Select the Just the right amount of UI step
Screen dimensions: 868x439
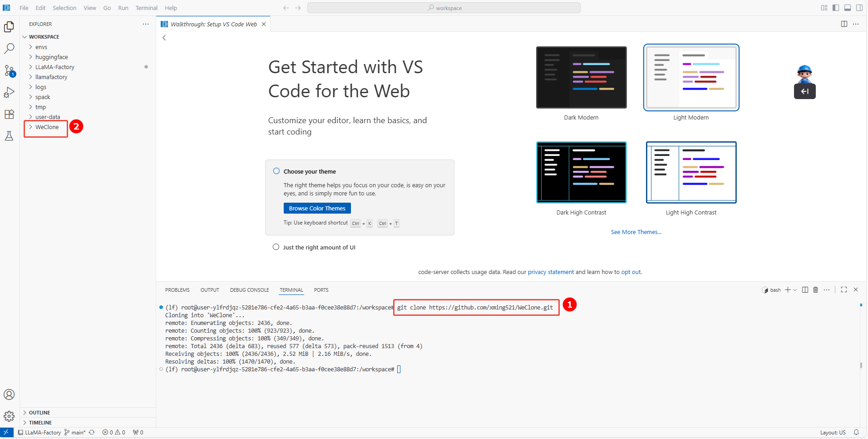coord(319,247)
